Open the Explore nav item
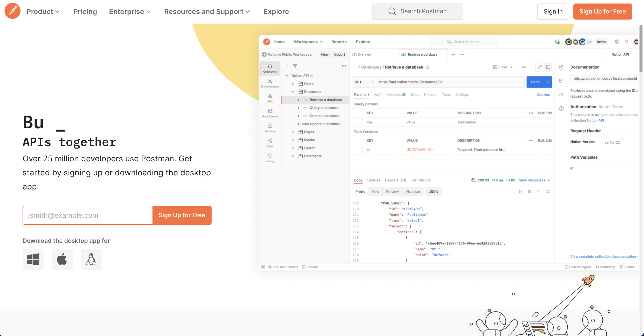 click(x=276, y=12)
